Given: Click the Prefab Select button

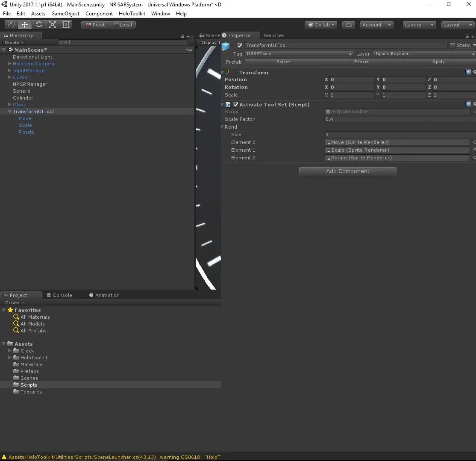Looking at the screenshot, I should point(283,62).
